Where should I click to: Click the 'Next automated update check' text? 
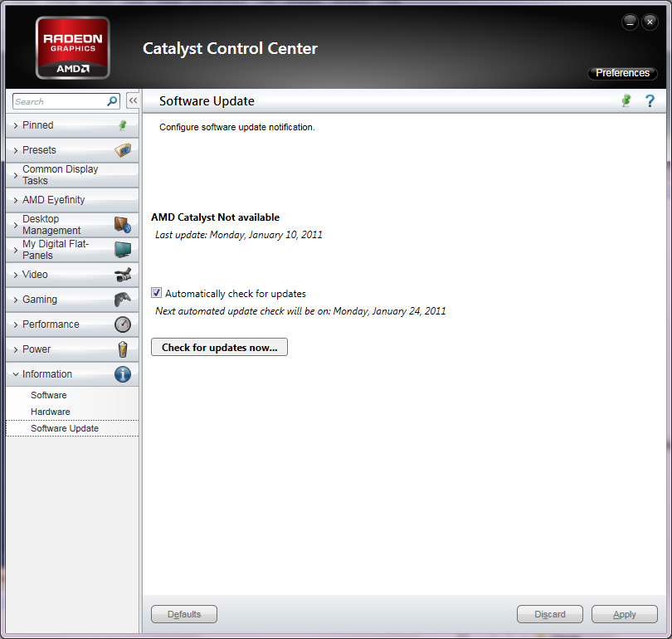point(300,311)
